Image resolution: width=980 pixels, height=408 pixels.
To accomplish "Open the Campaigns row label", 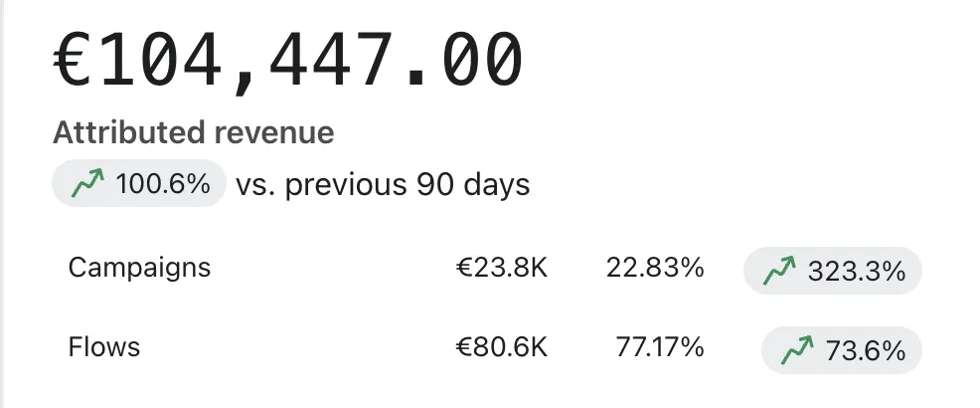I will (139, 268).
